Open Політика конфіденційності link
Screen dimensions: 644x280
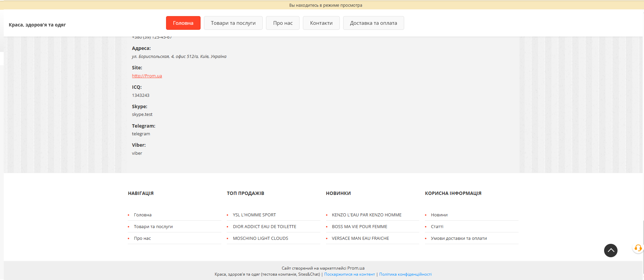point(405,274)
